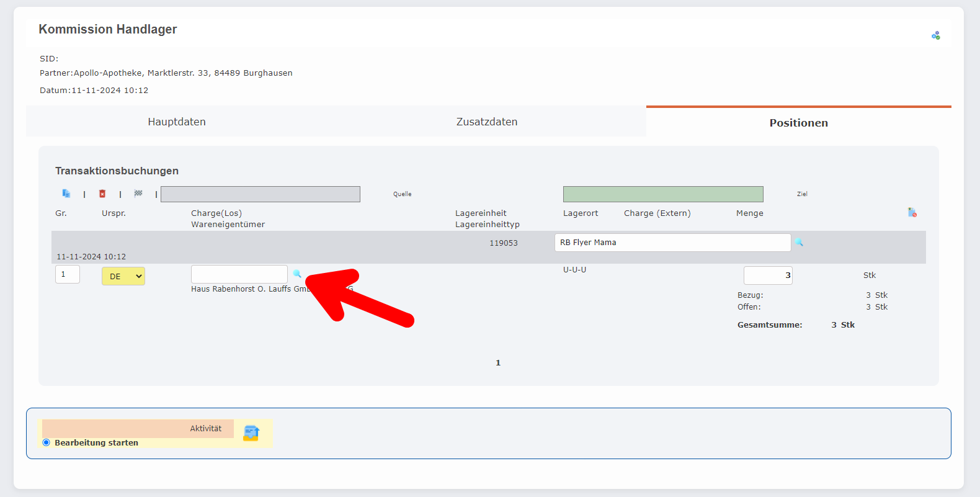Click the red delete trash icon

(102, 194)
